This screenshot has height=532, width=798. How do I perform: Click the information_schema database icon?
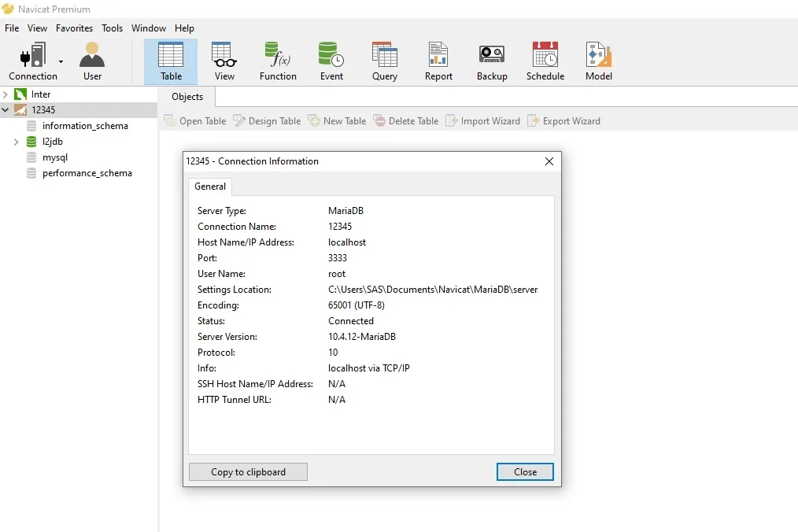pos(31,126)
